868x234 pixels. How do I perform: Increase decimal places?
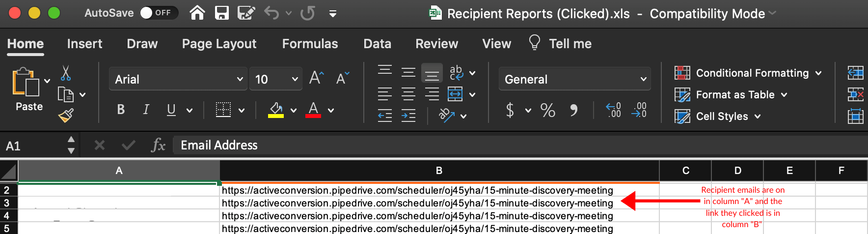tap(614, 110)
